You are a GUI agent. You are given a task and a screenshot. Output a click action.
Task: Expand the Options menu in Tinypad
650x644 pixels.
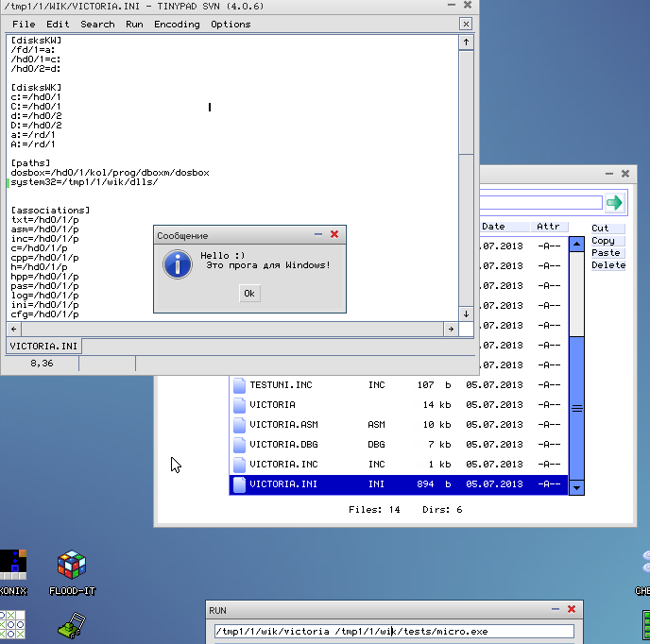click(231, 25)
